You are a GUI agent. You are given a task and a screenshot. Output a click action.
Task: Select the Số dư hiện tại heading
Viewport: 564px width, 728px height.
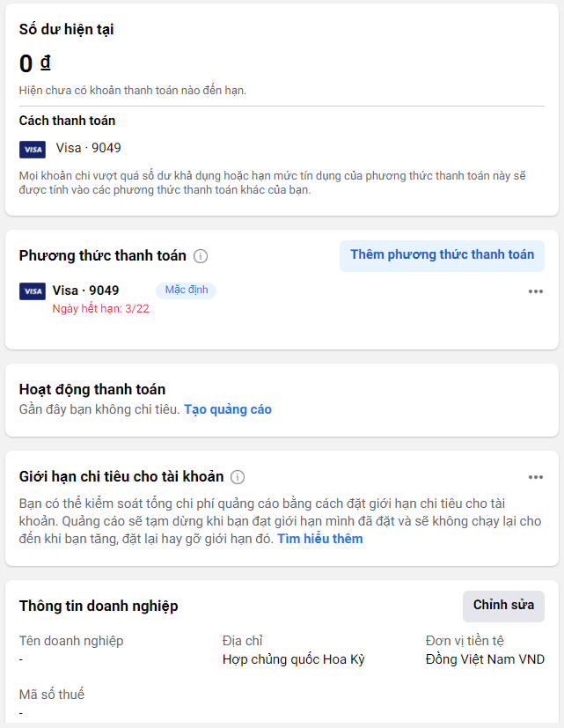(x=67, y=28)
